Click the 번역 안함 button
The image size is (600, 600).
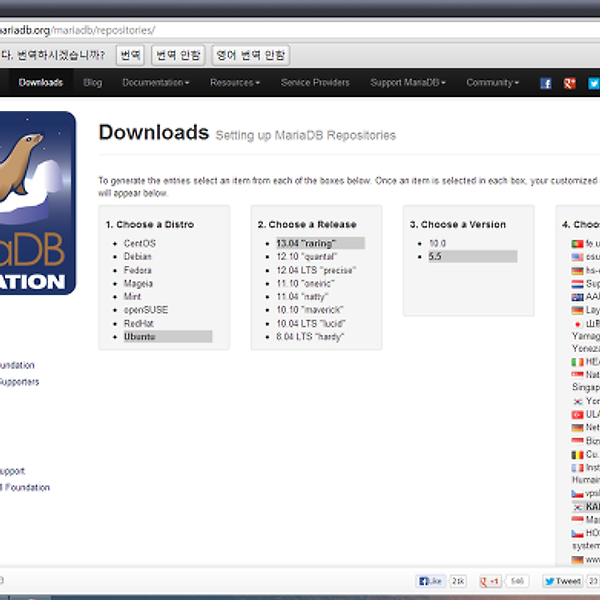click(x=178, y=55)
